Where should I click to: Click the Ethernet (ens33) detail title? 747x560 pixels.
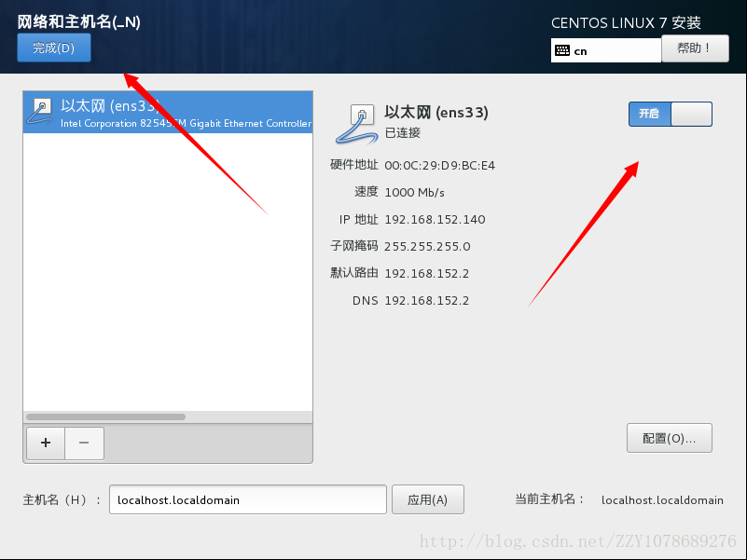(x=436, y=113)
